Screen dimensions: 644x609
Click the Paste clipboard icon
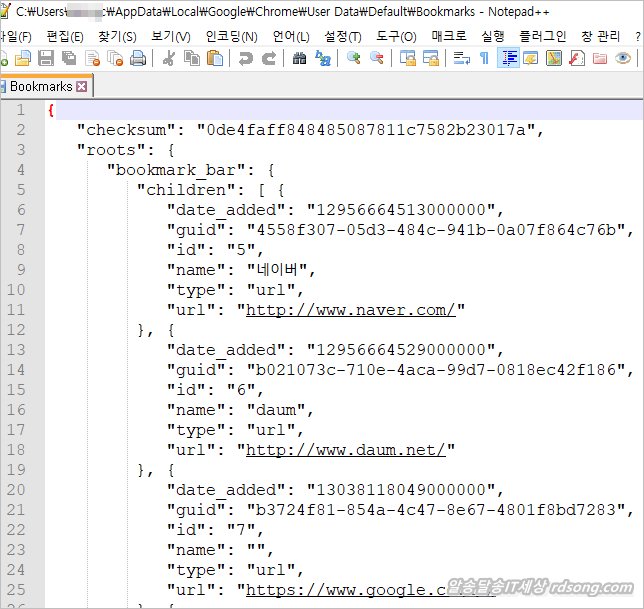[x=215, y=58]
